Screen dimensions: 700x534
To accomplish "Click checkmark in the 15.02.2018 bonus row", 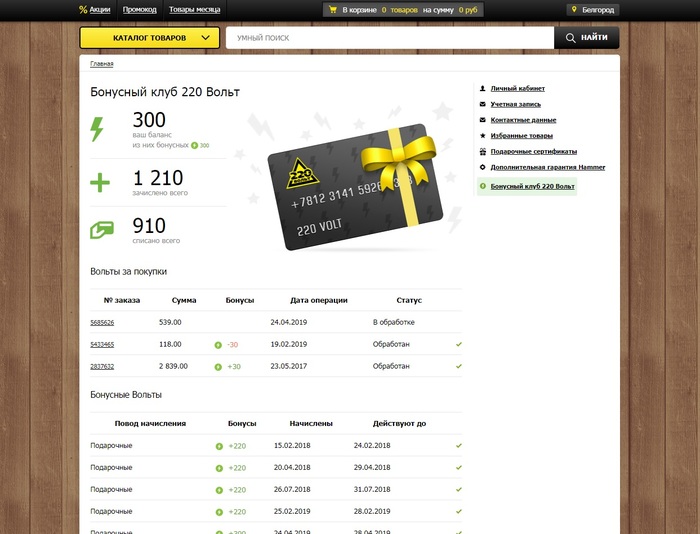I will click(458, 445).
